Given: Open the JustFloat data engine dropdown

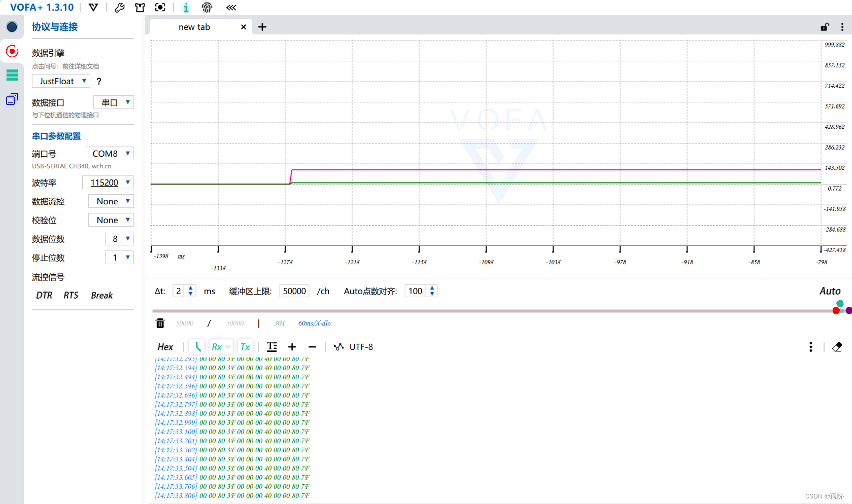Looking at the screenshot, I should click(61, 81).
